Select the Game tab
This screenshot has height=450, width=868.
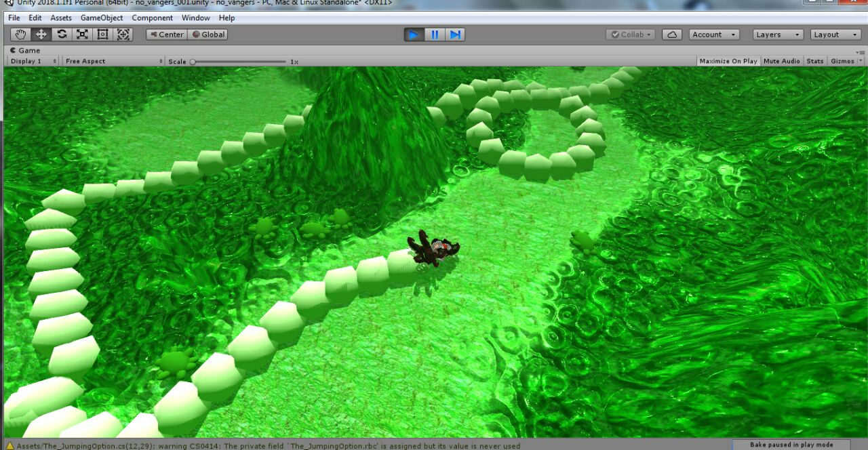point(25,50)
